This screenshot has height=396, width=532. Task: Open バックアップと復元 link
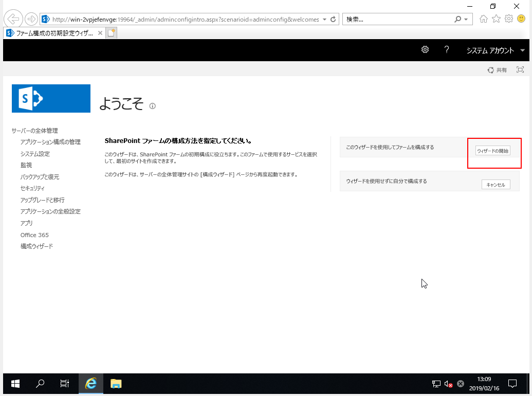click(40, 177)
